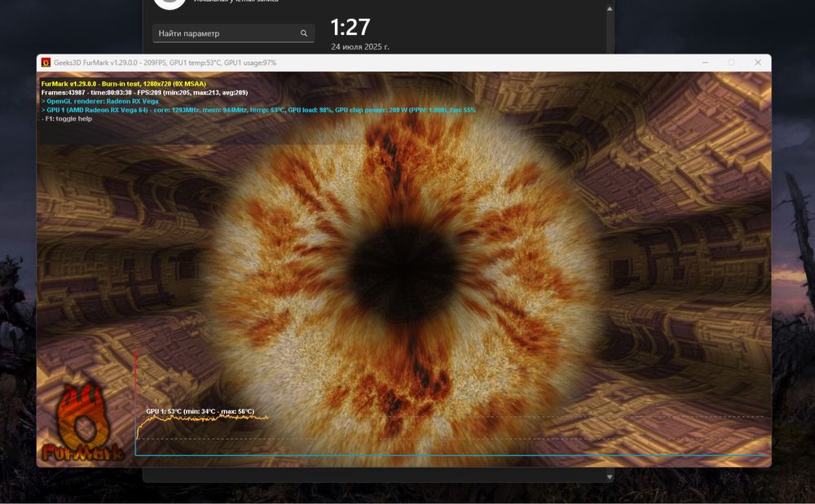Click the "Frames:43987" stats line
Viewport: 815px width, 504px height.
[x=144, y=92]
